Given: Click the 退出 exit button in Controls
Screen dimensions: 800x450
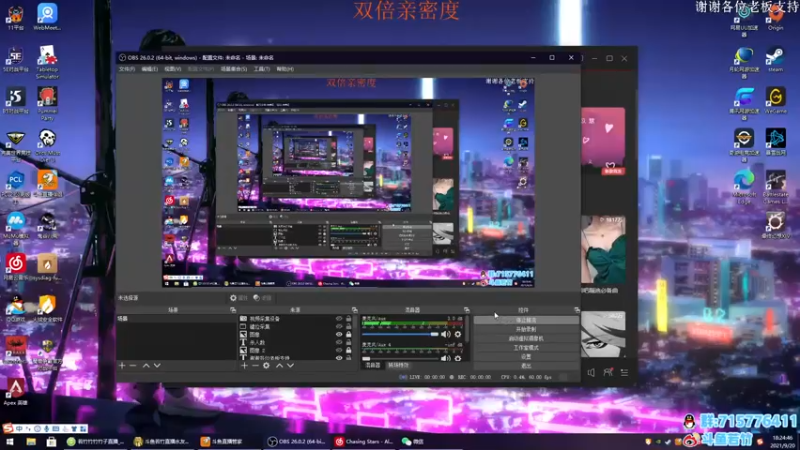Looking at the screenshot, I should 526,366.
